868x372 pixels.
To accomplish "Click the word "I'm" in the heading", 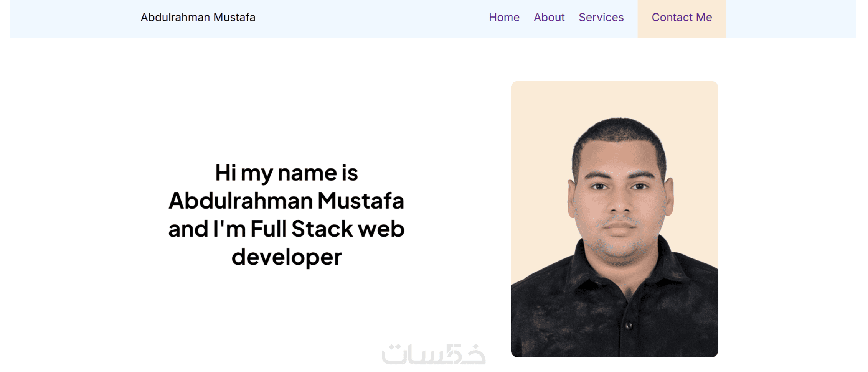I will (x=229, y=229).
